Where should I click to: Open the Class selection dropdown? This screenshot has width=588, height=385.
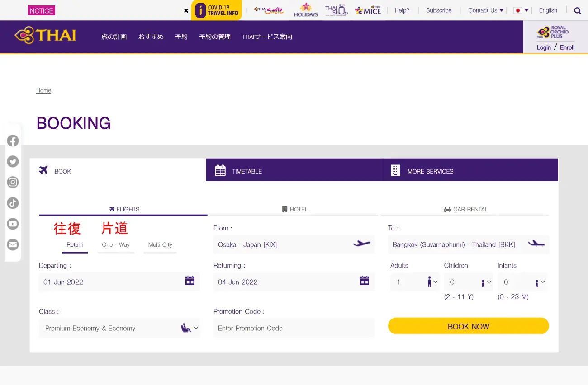click(x=119, y=328)
